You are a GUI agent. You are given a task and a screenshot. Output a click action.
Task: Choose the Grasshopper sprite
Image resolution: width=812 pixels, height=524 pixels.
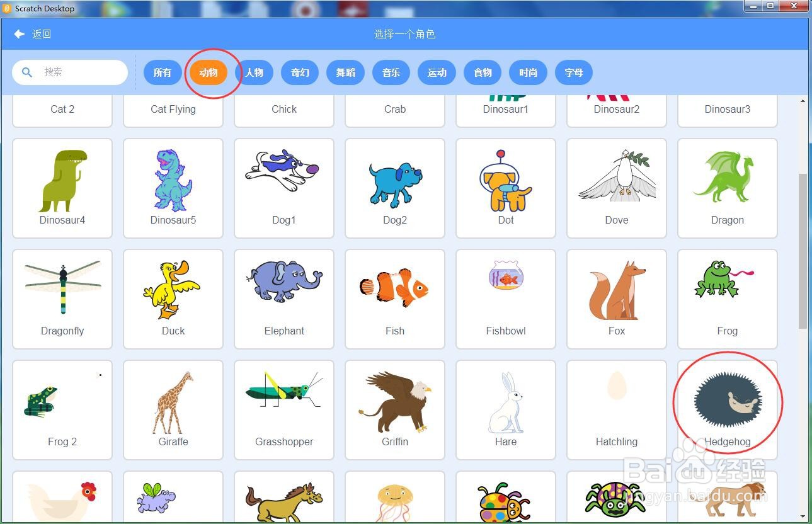click(x=284, y=410)
